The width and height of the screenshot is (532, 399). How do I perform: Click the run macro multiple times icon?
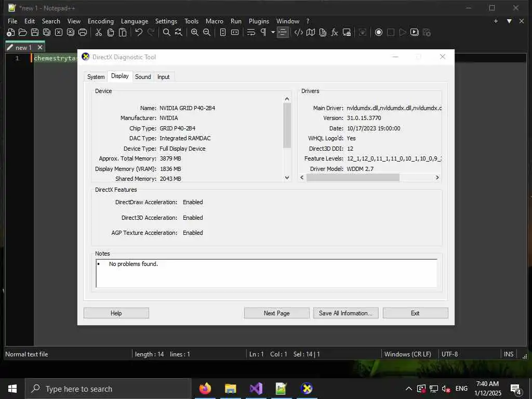point(415,33)
